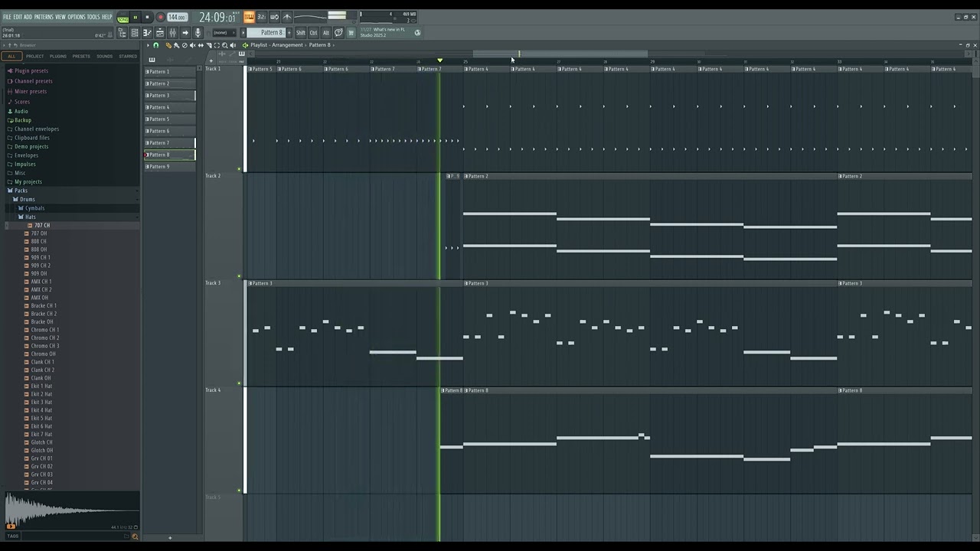Select Pattern 1 in the picker

(x=169, y=72)
